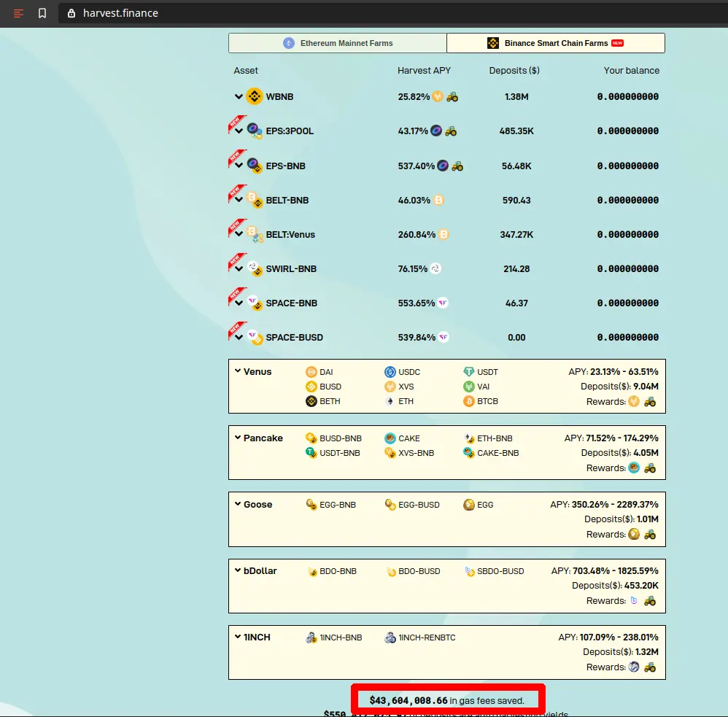
Task: Click the WBNB coin icon
Action: click(x=255, y=96)
